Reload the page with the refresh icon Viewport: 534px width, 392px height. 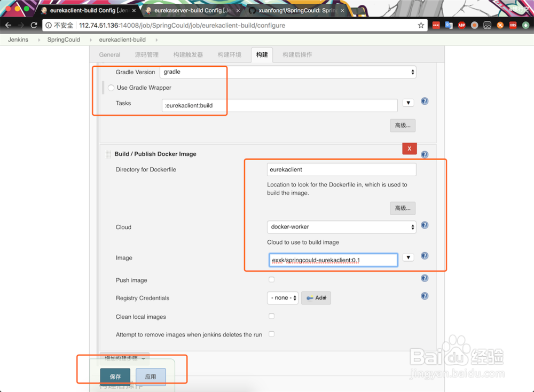tap(34, 25)
